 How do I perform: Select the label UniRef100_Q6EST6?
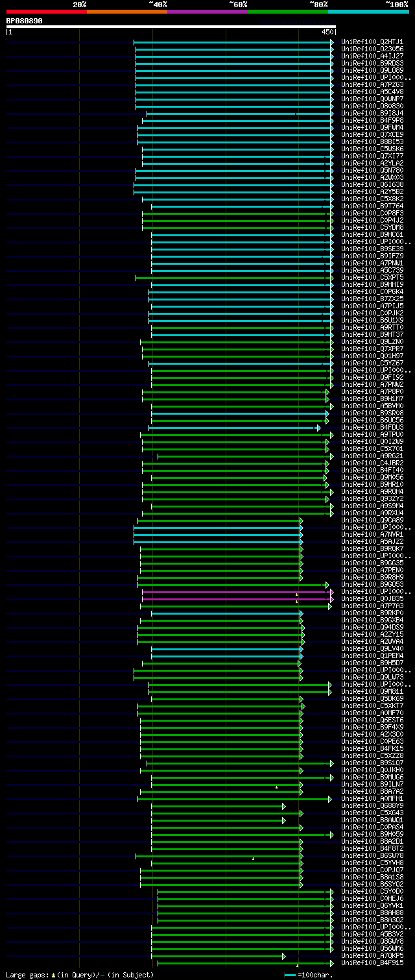point(372,720)
